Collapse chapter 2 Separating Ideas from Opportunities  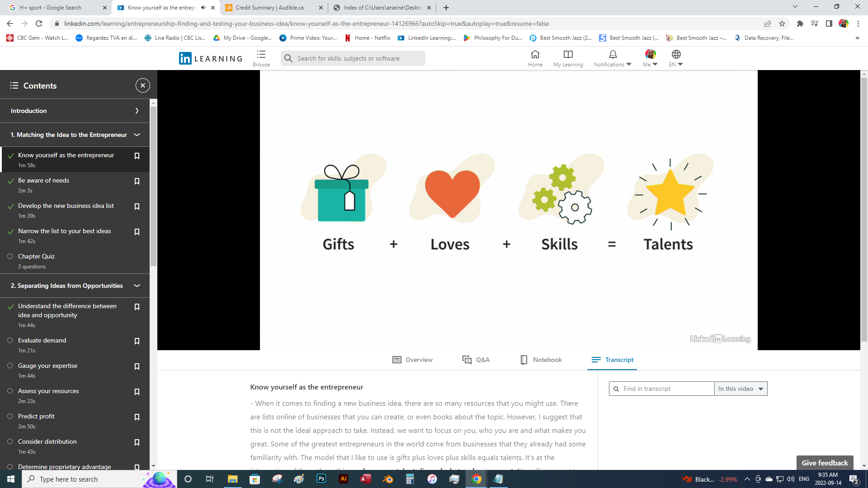137,286
